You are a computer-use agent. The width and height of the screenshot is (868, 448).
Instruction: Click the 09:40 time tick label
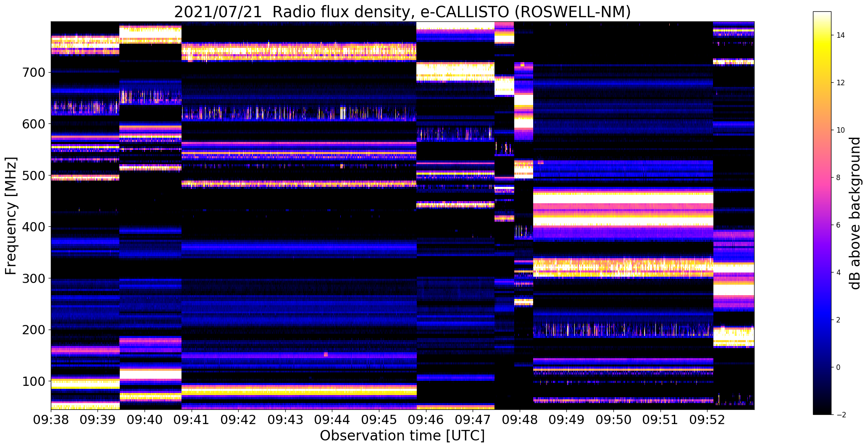[145, 420]
